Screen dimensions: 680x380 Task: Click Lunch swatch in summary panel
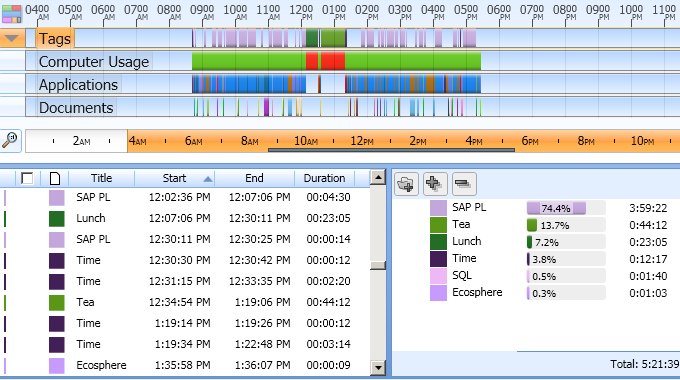pos(438,242)
